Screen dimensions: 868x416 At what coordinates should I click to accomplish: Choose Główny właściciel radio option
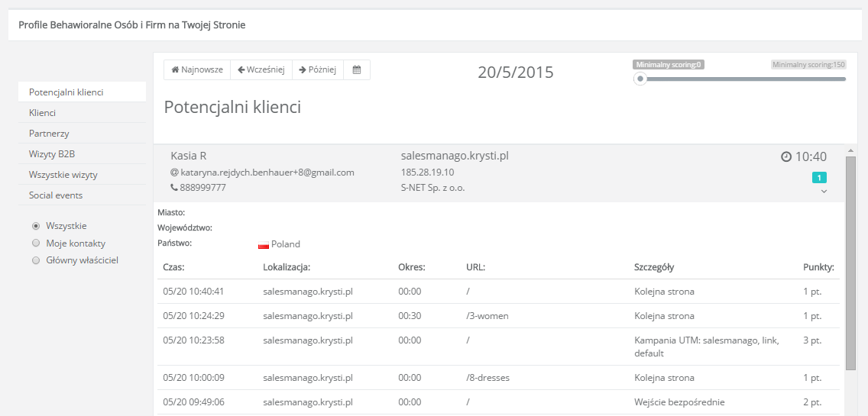(36, 260)
